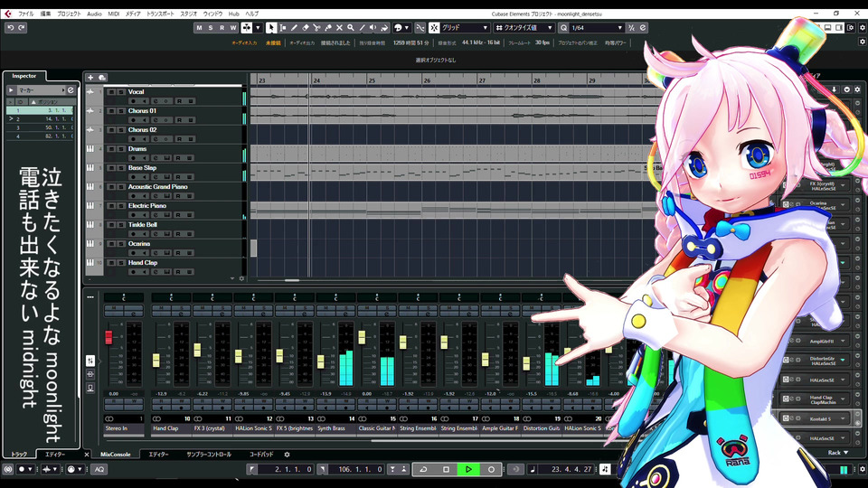The image size is (868, 488).
Task: Toggle global Write W automation button
Action: [x=233, y=28]
